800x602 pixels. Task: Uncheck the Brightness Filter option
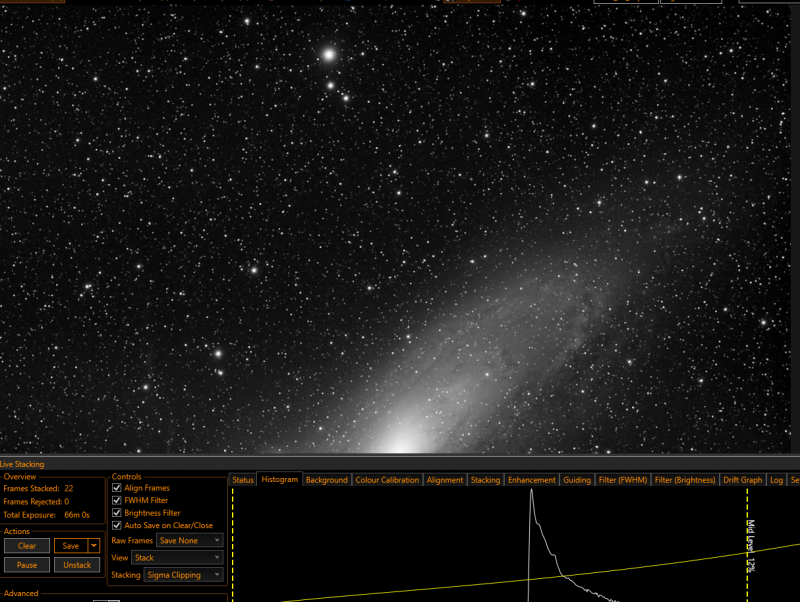(117, 513)
